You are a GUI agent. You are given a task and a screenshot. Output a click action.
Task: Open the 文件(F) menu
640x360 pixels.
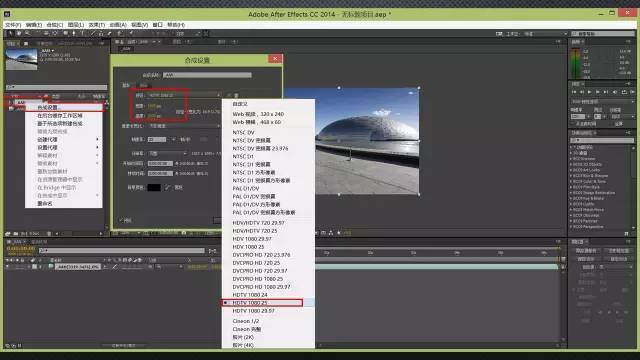(x=13, y=25)
